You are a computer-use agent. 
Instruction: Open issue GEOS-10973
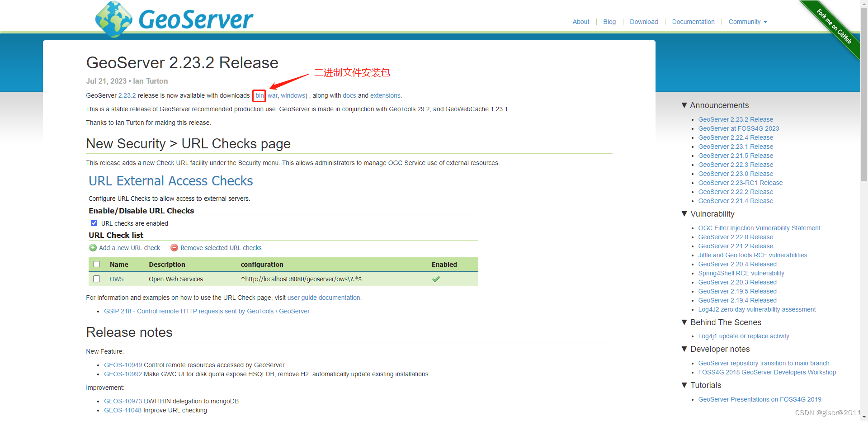[123, 401]
